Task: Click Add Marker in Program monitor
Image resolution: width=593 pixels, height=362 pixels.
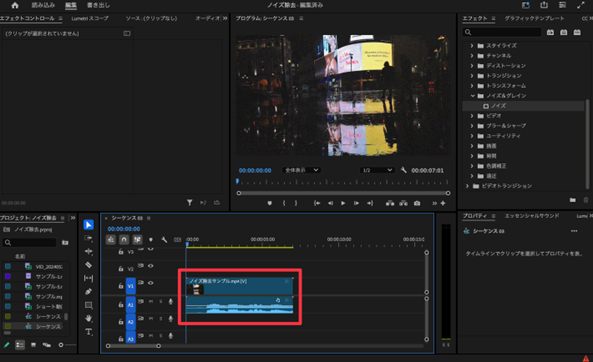Action: point(270,203)
